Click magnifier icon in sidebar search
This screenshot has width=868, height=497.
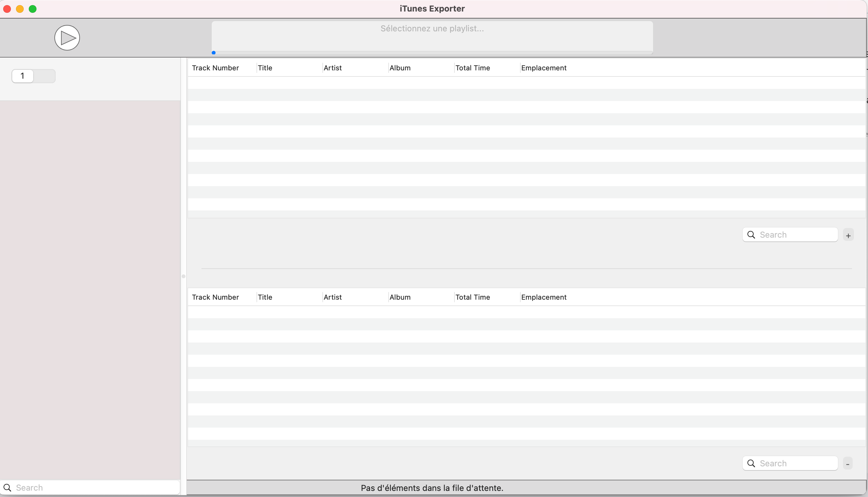[7, 487]
